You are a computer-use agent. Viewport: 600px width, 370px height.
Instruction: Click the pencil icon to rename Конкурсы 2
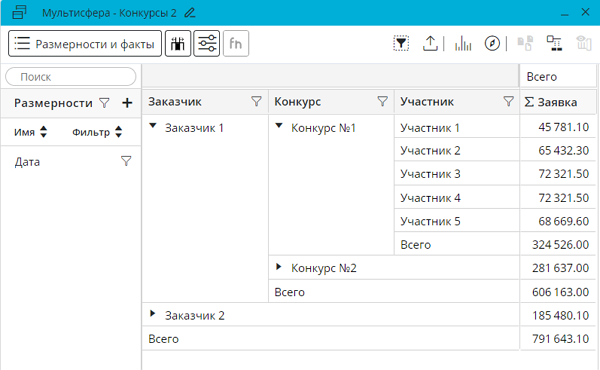pos(190,13)
